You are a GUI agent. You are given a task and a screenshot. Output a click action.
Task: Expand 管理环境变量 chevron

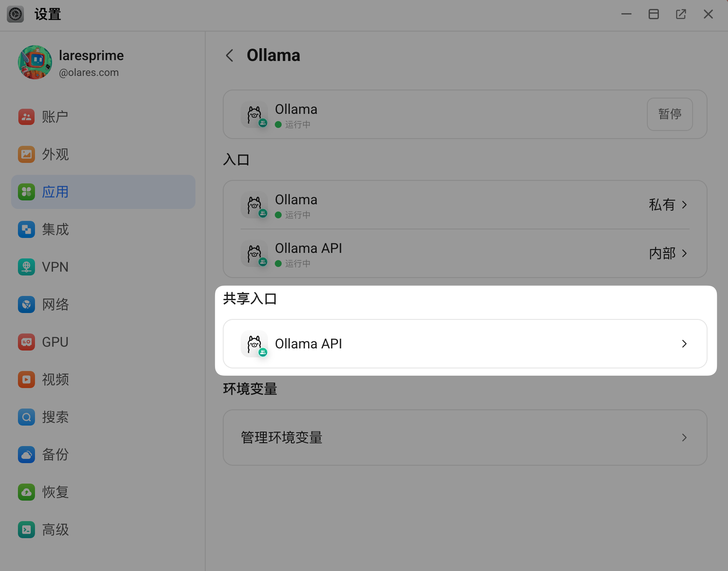(684, 438)
